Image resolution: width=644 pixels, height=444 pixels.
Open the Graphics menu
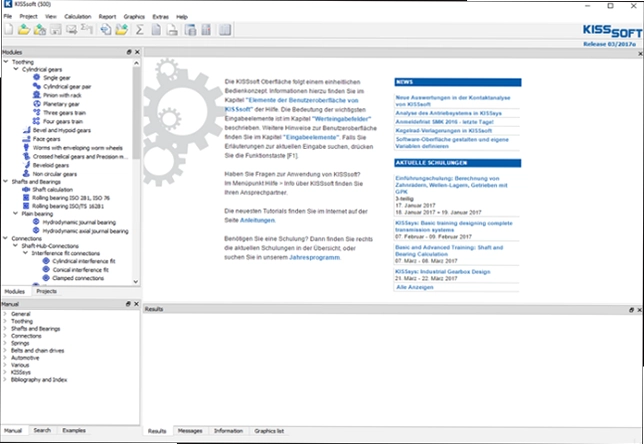point(134,17)
